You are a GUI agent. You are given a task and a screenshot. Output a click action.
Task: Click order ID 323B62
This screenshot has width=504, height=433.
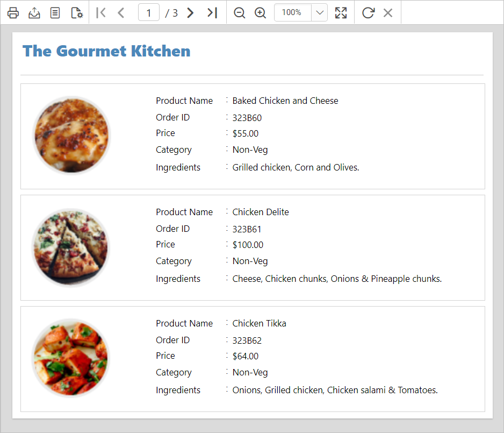tap(247, 340)
